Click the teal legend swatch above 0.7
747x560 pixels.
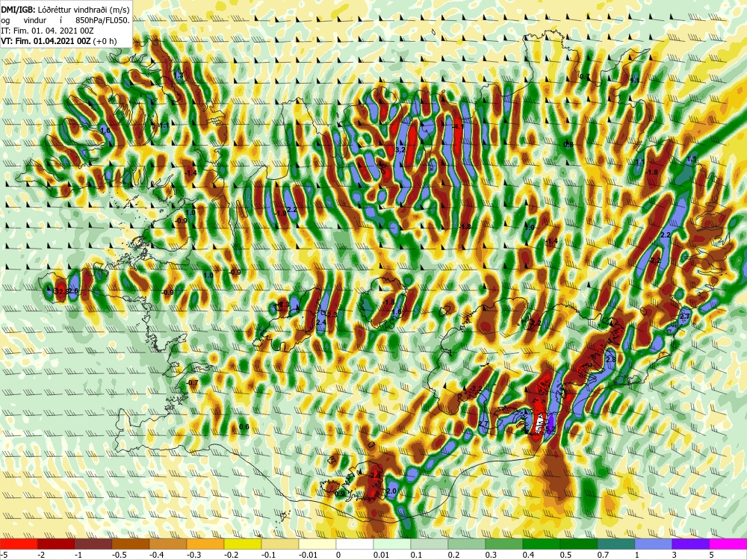point(616,544)
